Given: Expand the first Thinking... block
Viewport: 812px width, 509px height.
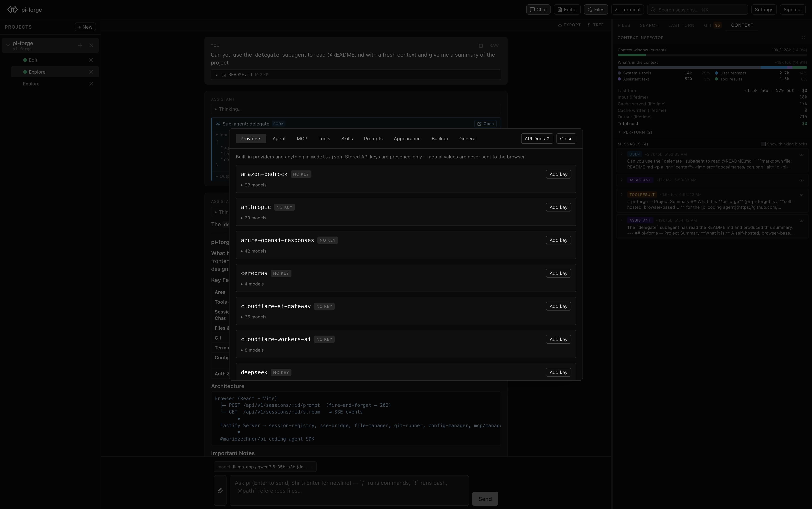Looking at the screenshot, I should pos(356,109).
